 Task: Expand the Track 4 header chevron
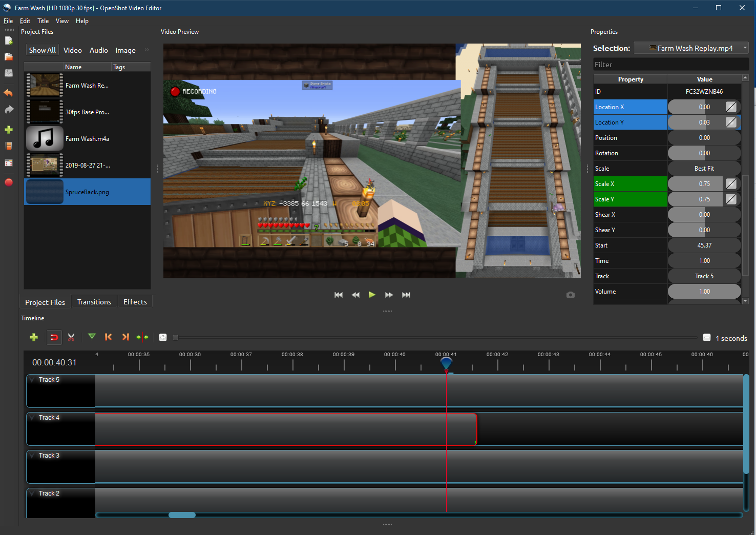click(32, 418)
